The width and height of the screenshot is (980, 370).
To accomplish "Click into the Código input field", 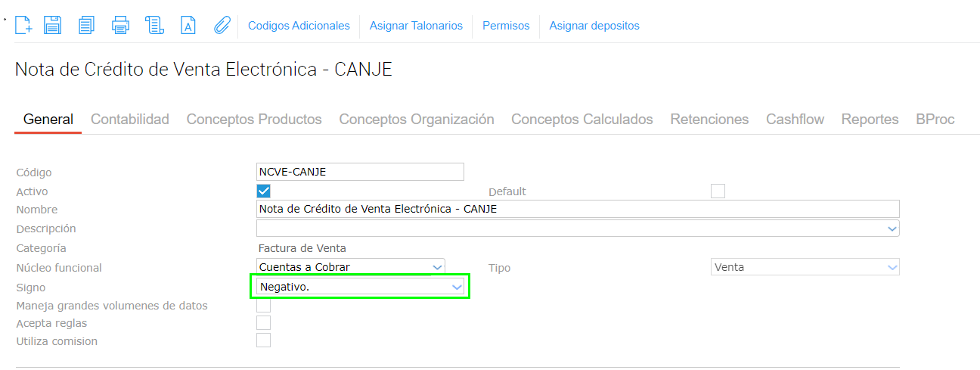I will pos(360,172).
